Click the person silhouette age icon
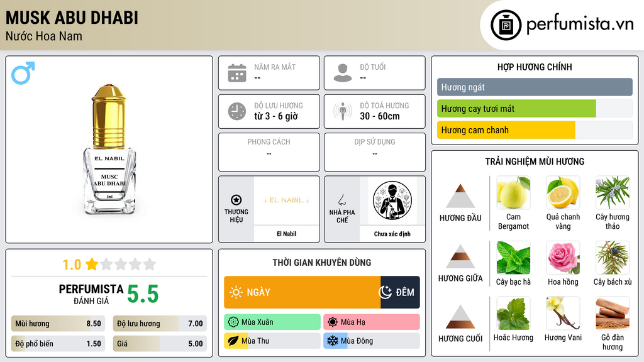This screenshot has height=362, width=644. [343, 73]
